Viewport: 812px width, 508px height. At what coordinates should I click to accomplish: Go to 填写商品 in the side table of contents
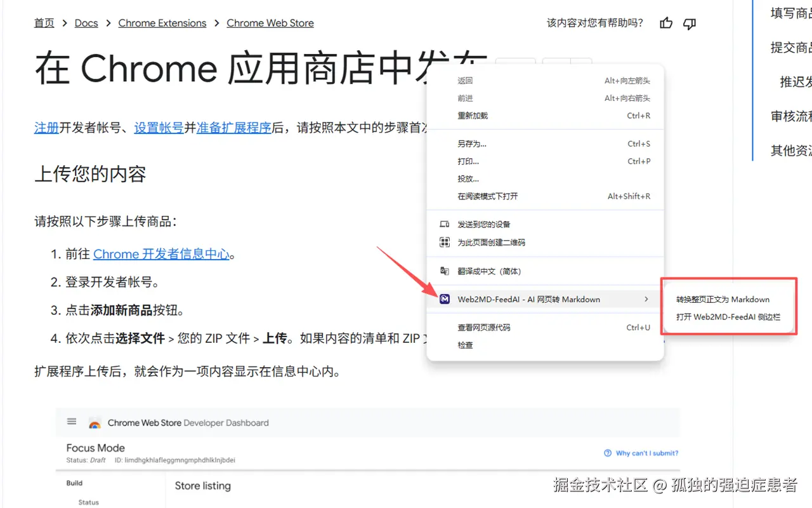tap(791, 13)
